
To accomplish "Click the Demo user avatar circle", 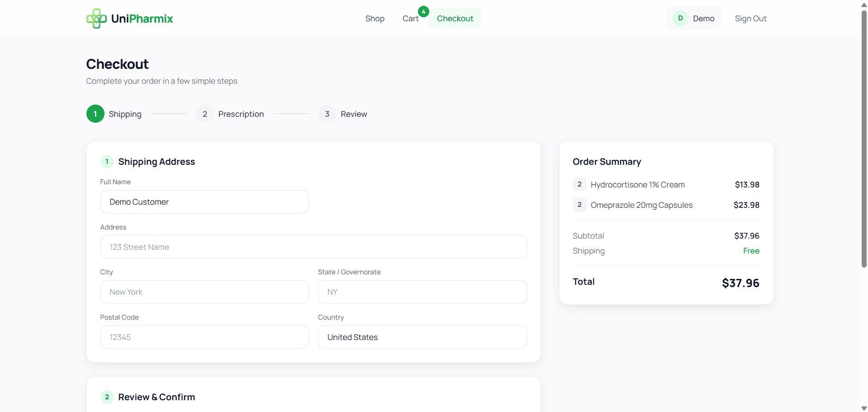I will pyautogui.click(x=680, y=18).
